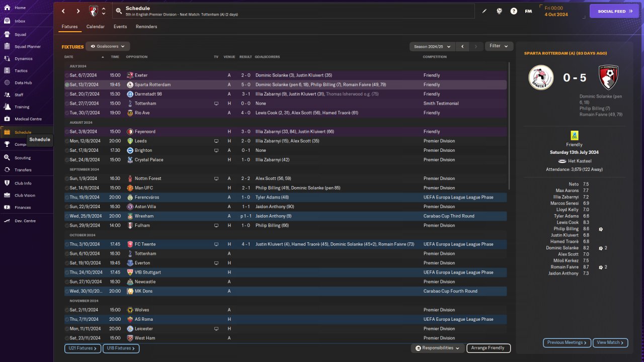644x362 pixels.
Task: Select the circle beside the Exeter fixture
Action: pyautogui.click(x=67, y=75)
